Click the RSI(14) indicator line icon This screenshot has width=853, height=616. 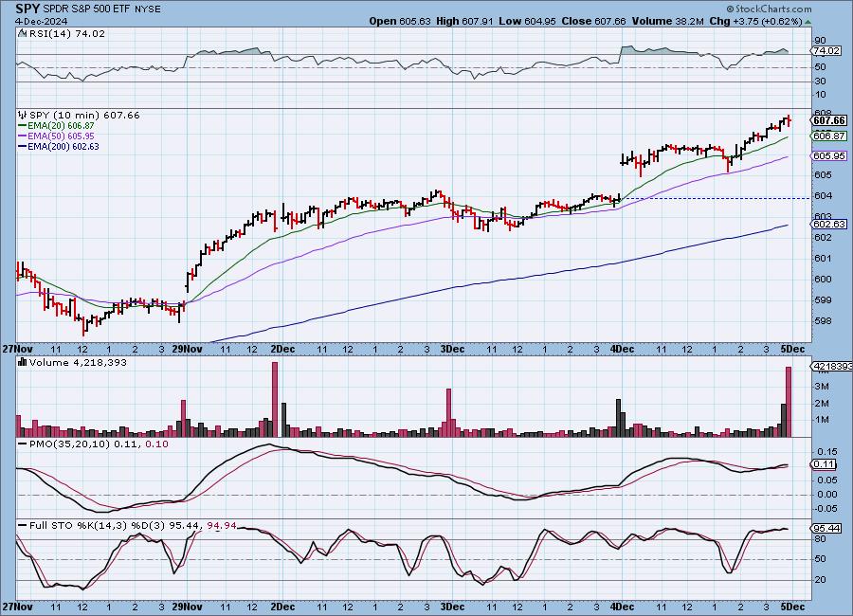(x=23, y=33)
